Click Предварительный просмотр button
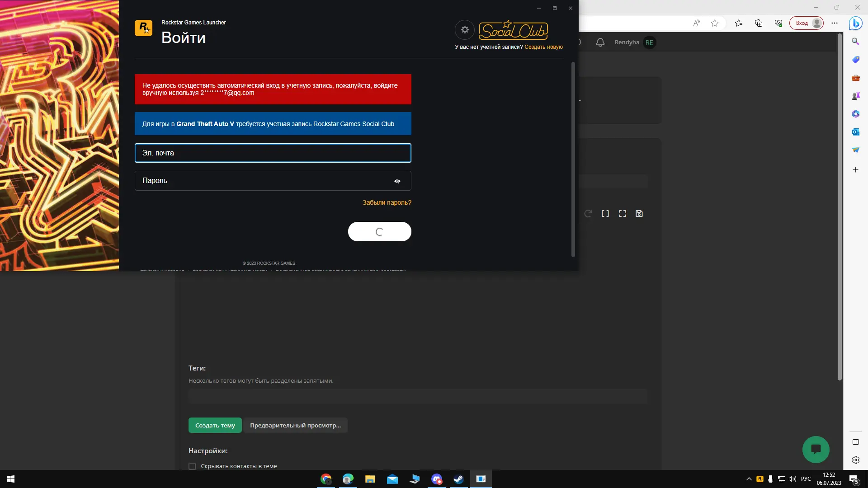 point(296,425)
